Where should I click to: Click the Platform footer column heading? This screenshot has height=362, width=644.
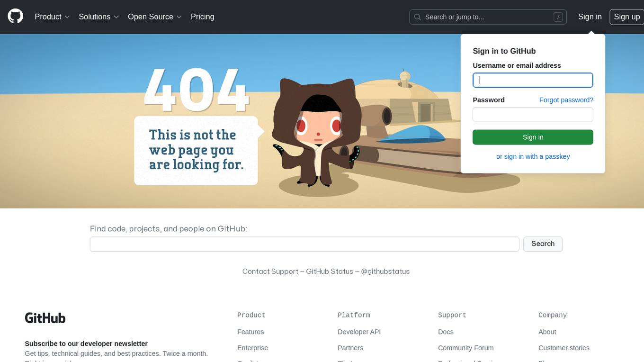[x=354, y=315]
